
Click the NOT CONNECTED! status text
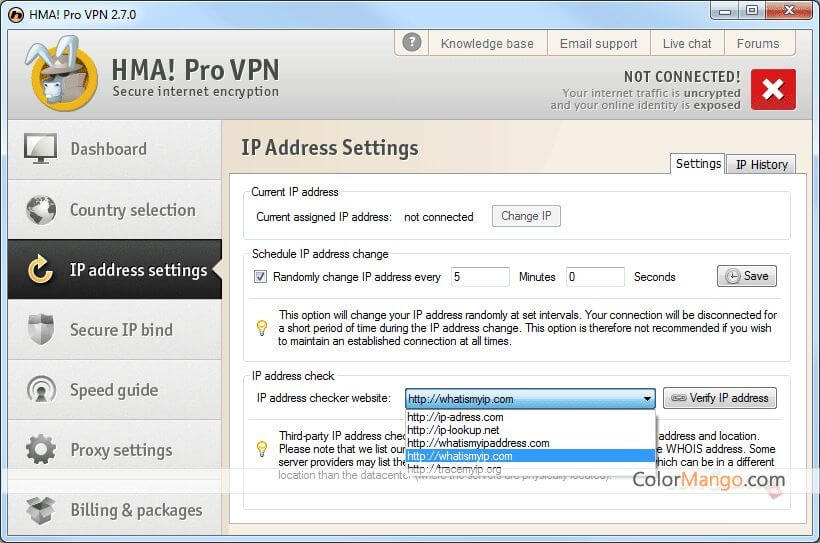pyautogui.click(x=682, y=77)
